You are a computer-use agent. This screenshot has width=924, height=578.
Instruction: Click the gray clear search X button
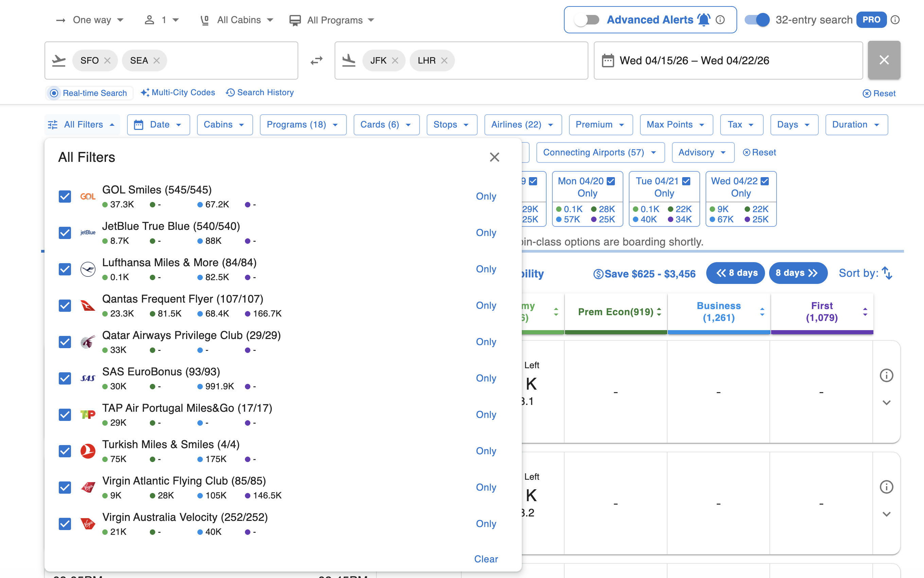click(884, 60)
